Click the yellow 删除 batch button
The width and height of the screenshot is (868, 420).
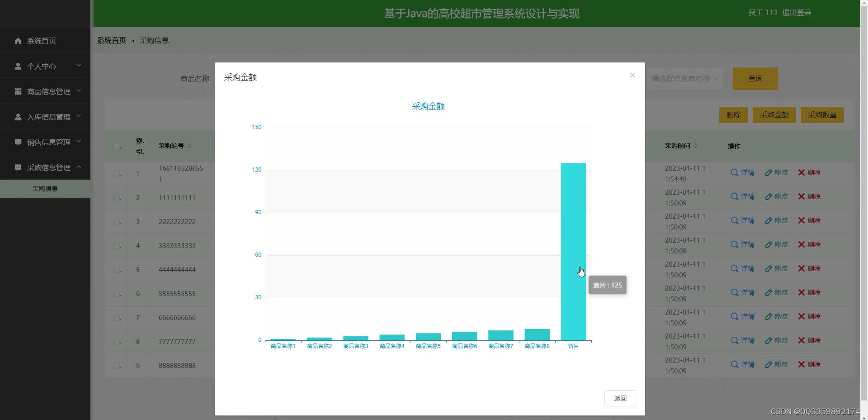[733, 115]
